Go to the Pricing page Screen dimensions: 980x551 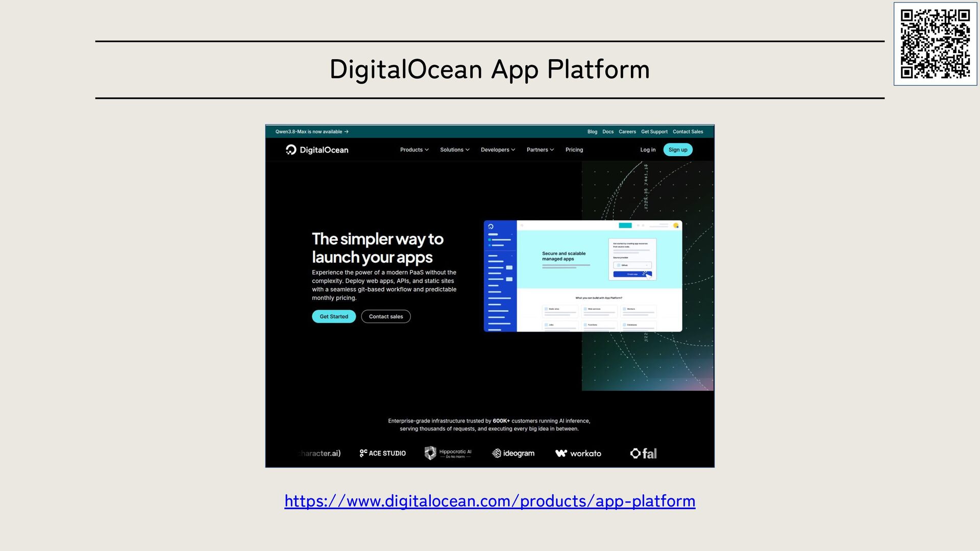click(574, 149)
